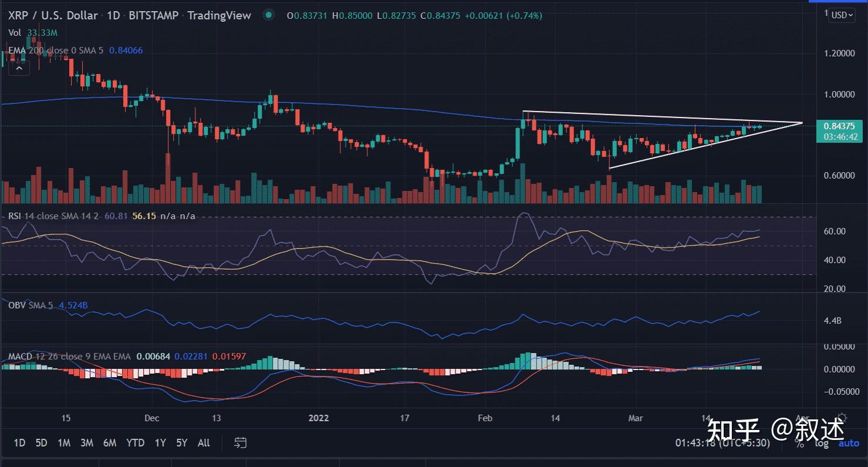This screenshot has width=868, height=467.
Task: Click the MACD 0.05000 scale label
Action: click(840, 346)
